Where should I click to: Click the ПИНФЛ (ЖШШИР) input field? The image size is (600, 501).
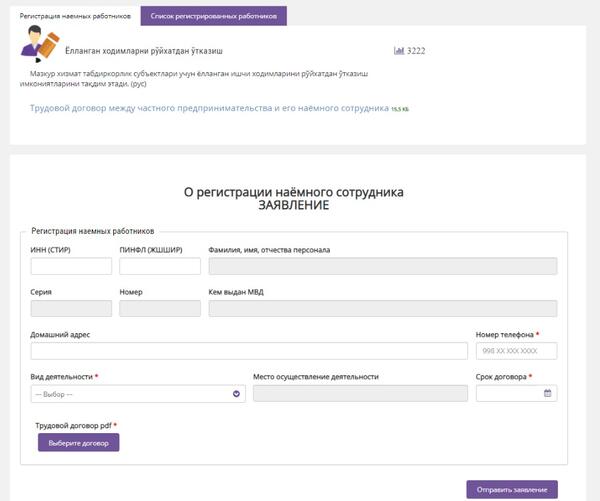(160, 266)
